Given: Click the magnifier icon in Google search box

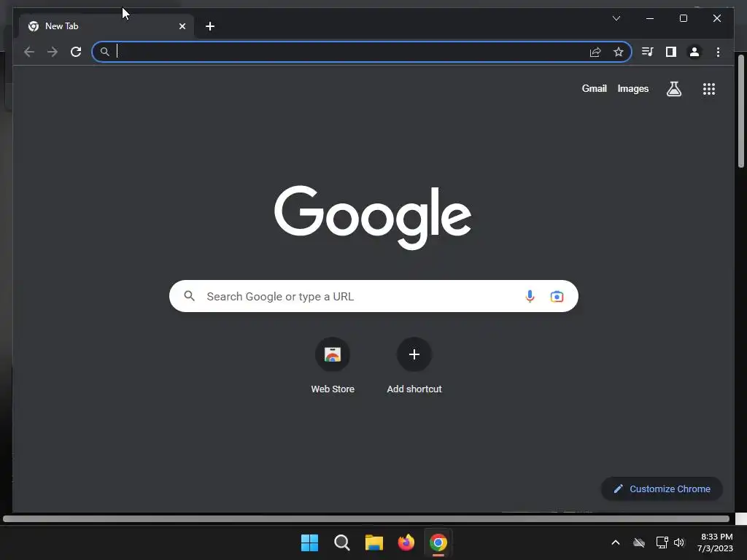Looking at the screenshot, I should point(190,296).
